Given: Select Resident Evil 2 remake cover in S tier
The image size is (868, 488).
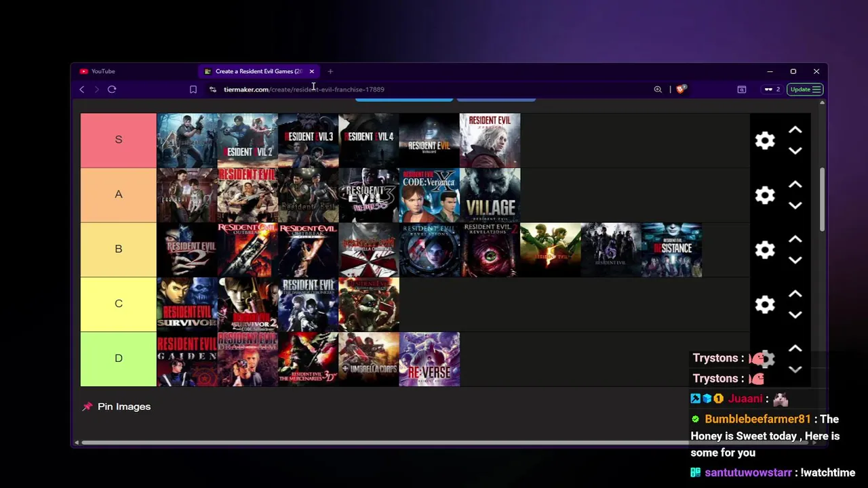Looking at the screenshot, I should click(x=248, y=140).
